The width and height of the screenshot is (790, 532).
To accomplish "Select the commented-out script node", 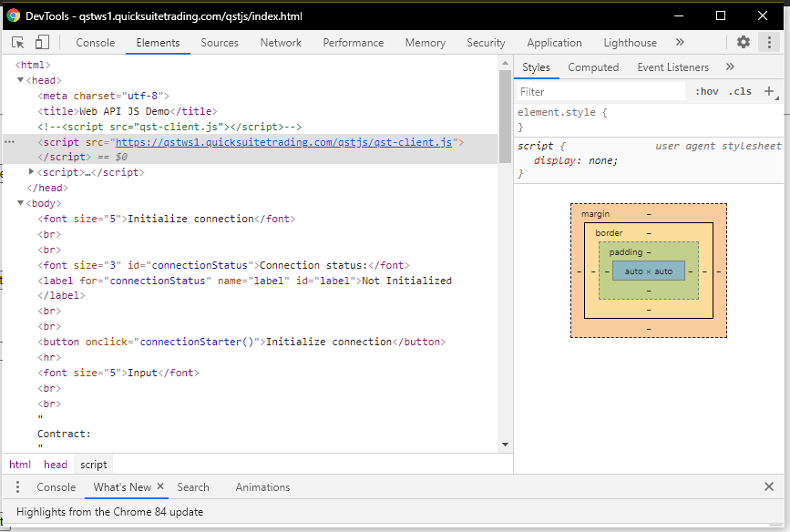I will pyautogui.click(x=169, y=127).
